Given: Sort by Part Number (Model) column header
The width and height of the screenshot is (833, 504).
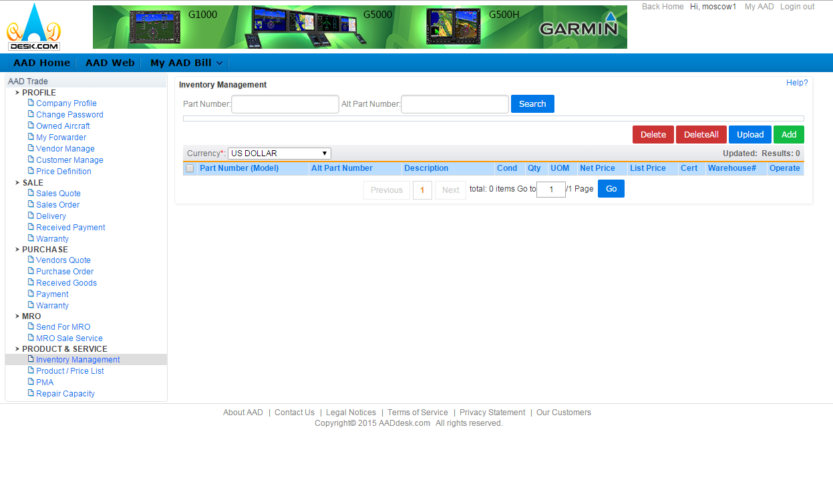Looking at the screenshot, I should [x=239, y=168].
